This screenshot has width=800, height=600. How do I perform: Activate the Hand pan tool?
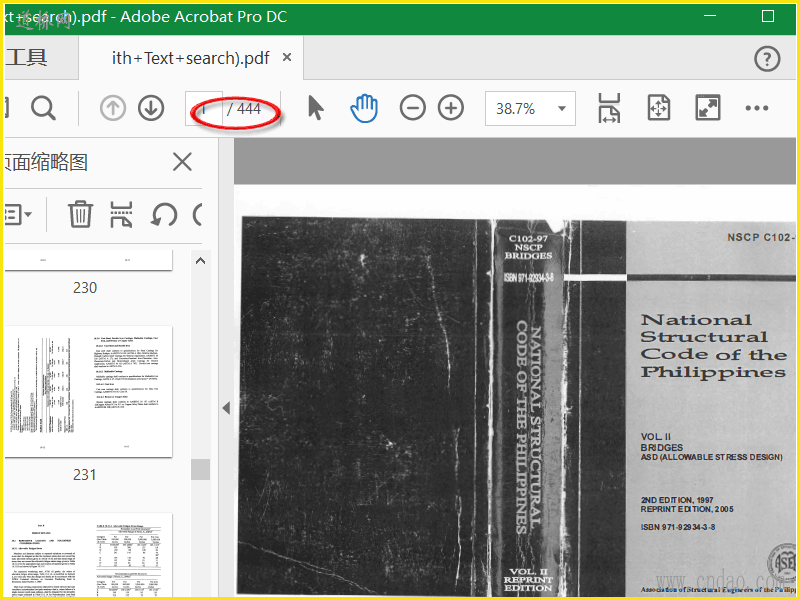click(x=364, y=108)
